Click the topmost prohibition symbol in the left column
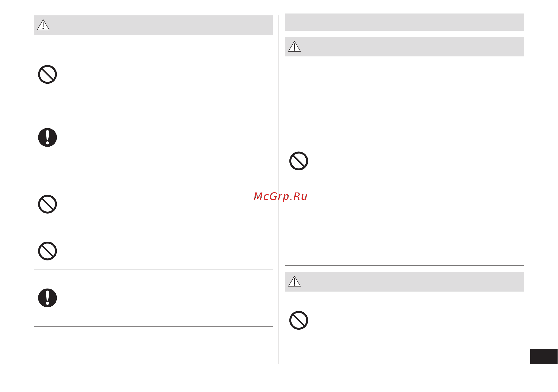Screen dimensions: 558x392 [x=48, y=74]
